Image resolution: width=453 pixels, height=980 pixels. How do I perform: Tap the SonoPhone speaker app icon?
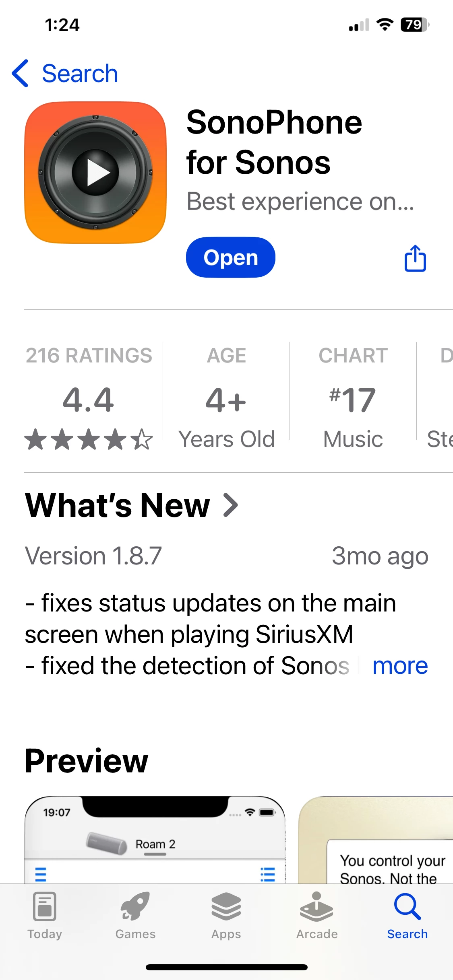click(x=95, y=173)
